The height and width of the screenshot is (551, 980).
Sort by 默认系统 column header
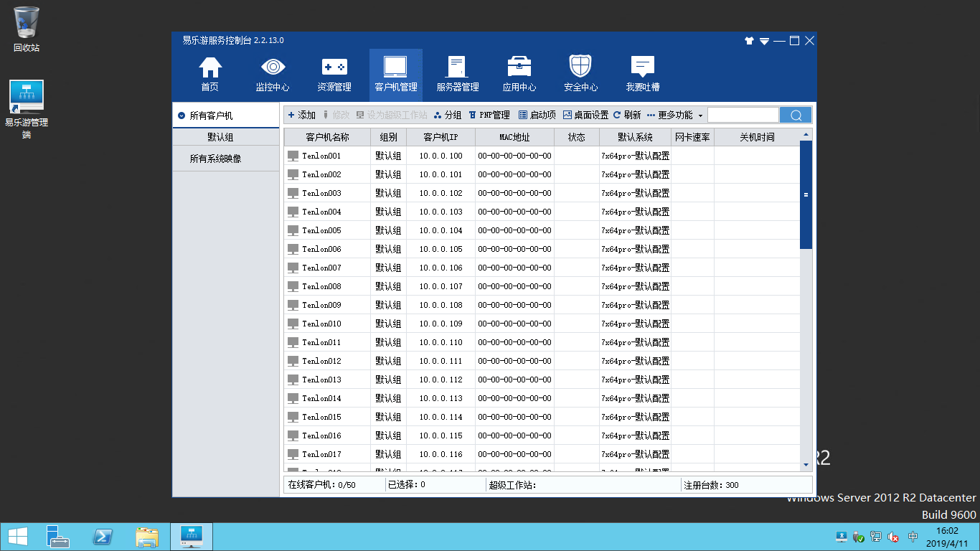(x=635, y=137)
